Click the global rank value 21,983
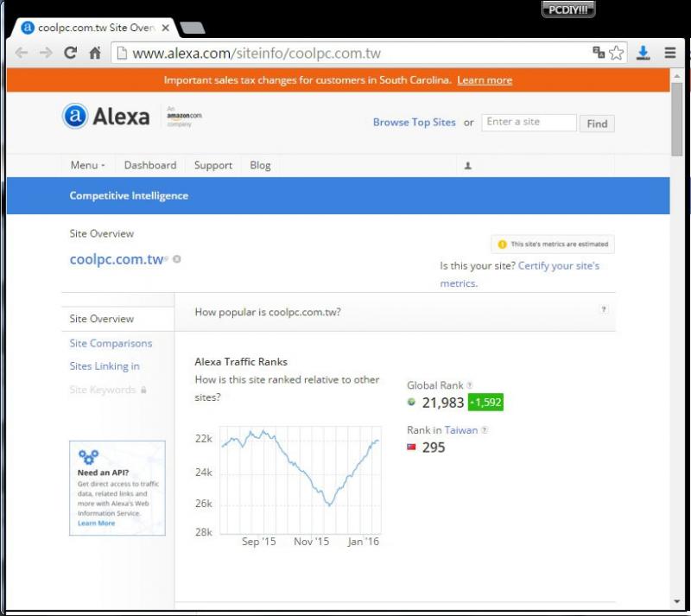Screen dimensions: 691x616 (x=443, y=402)
